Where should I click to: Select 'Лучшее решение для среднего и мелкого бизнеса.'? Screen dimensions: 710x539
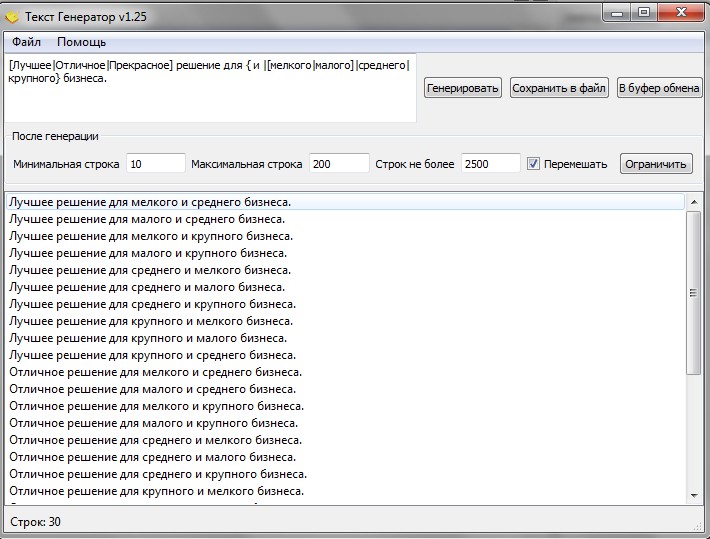coord(346,270)
